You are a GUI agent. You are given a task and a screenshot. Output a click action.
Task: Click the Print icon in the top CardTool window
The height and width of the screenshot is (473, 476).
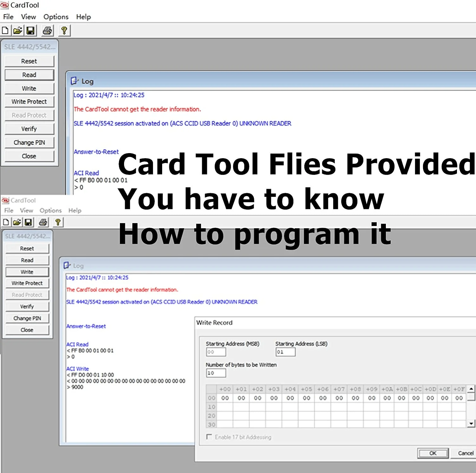click(47, 30)
